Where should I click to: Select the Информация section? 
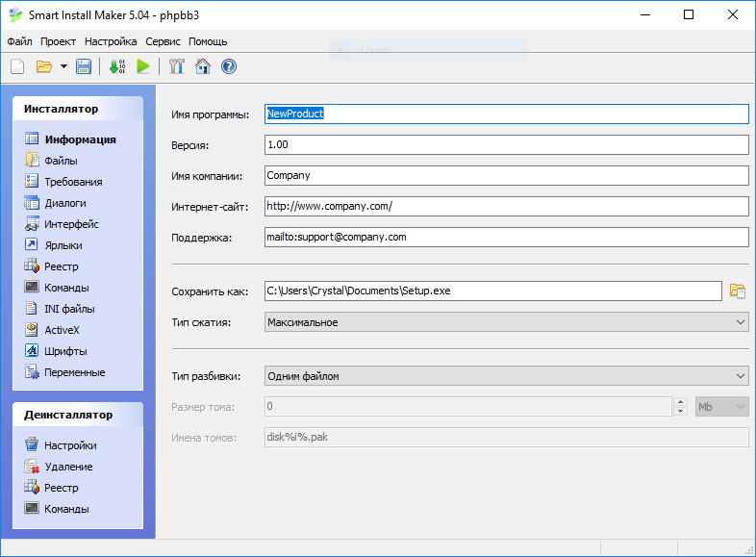[70, 139]
